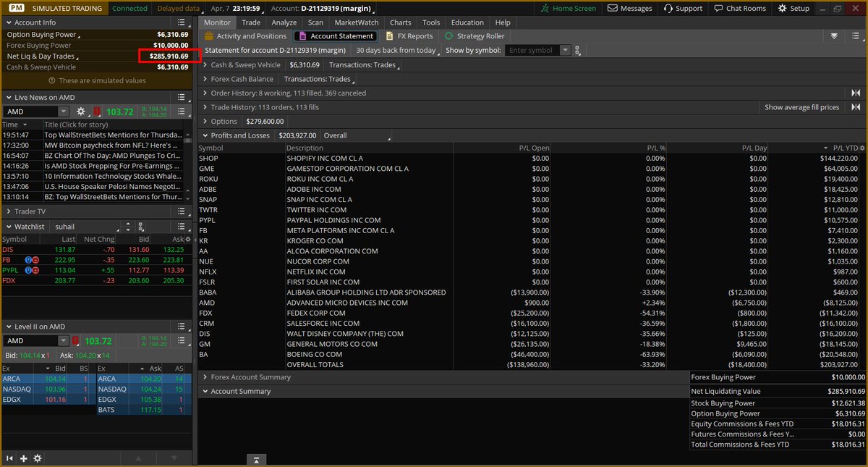Open Support headset icon

(x=668, y=8)
